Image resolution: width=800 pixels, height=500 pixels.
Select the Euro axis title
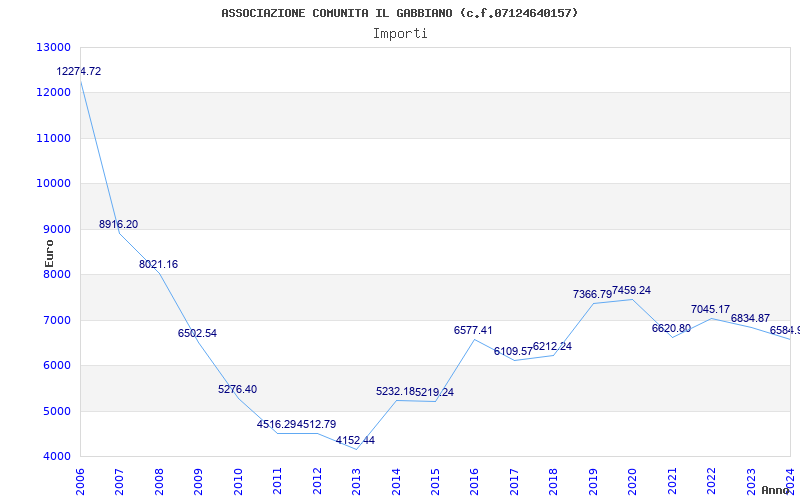pos(49,254)
